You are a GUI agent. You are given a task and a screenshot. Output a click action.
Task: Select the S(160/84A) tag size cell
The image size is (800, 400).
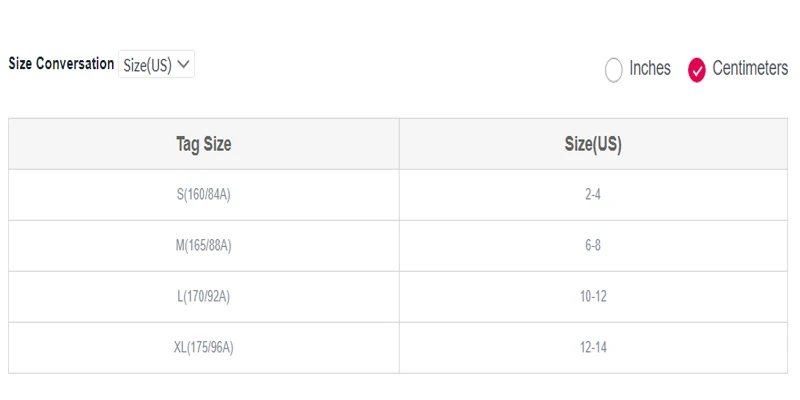coord(204,195)
